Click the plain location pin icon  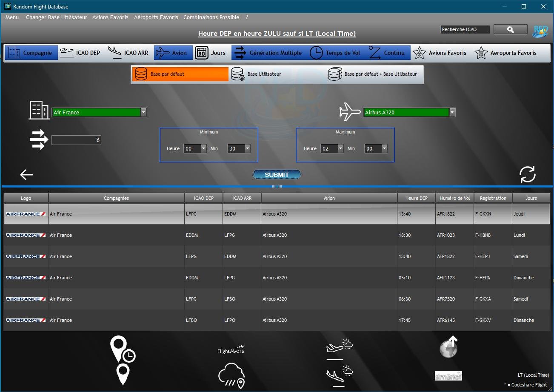(123, 375)
